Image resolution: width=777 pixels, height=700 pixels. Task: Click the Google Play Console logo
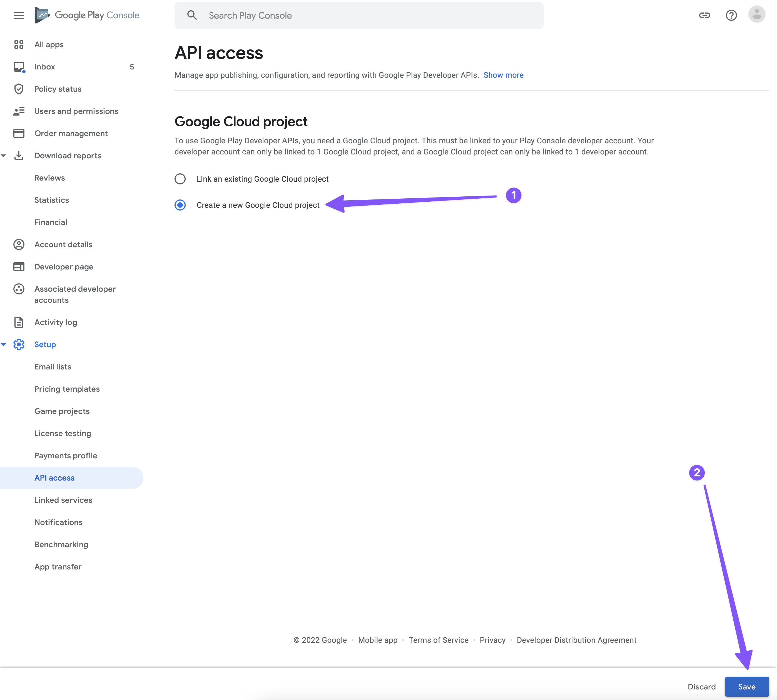pos(87,15)
